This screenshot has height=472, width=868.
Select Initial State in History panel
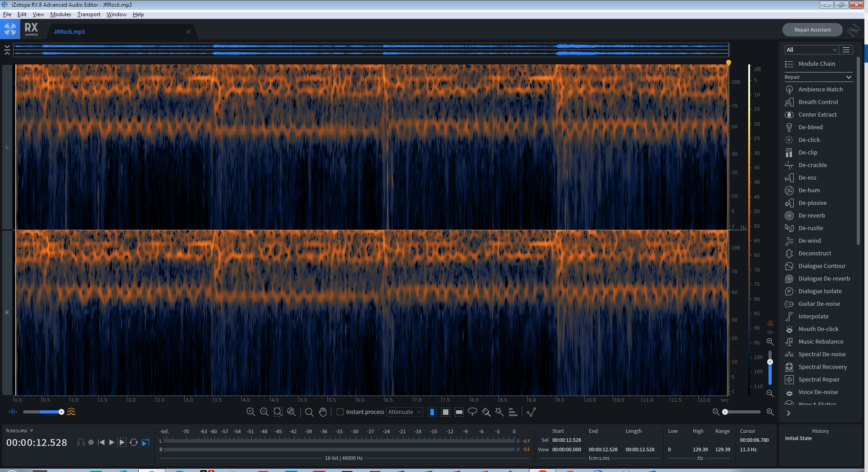(798, 438)
